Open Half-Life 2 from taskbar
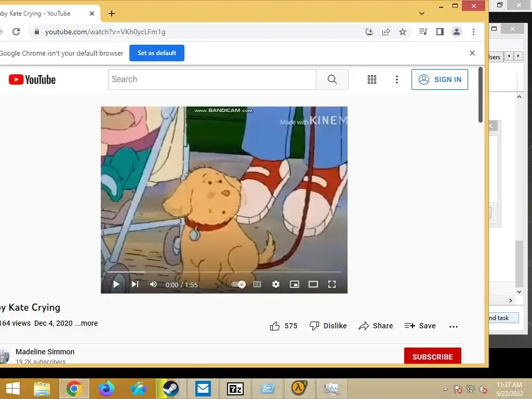Image resolution: width=532 pixels, height=399 pixels. point(299,389)
